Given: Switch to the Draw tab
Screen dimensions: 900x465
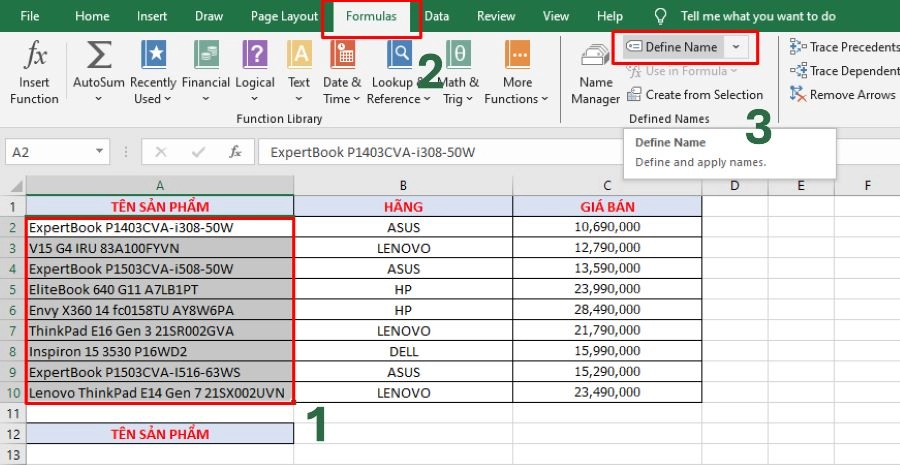Looking at the screenshot, I should pyautogui.click(x=209, y=16).
